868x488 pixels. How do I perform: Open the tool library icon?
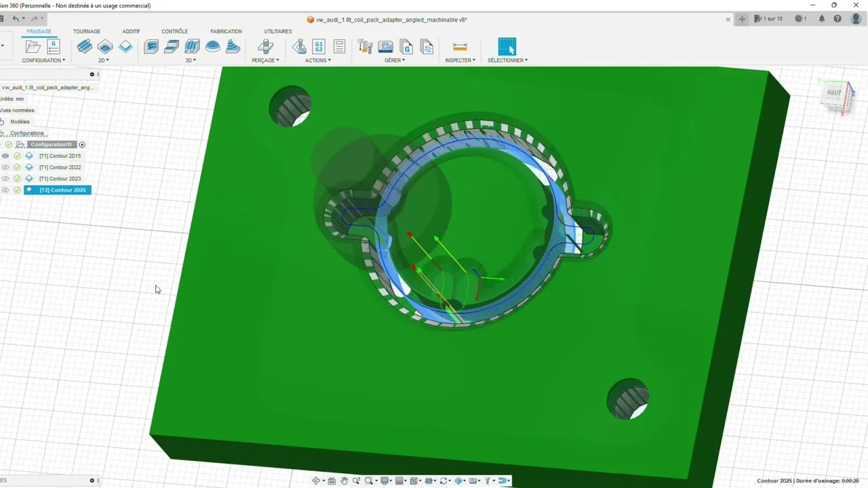coord(365,47)
